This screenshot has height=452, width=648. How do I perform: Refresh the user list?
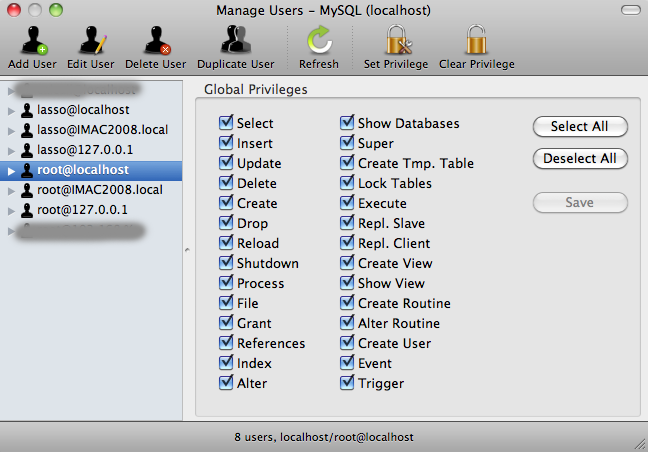(319, 40)
